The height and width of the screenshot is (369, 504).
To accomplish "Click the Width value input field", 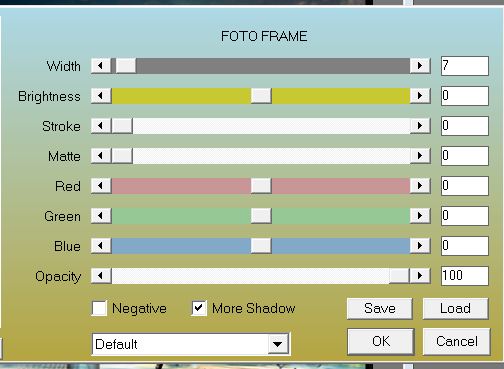I will point(465,66).
